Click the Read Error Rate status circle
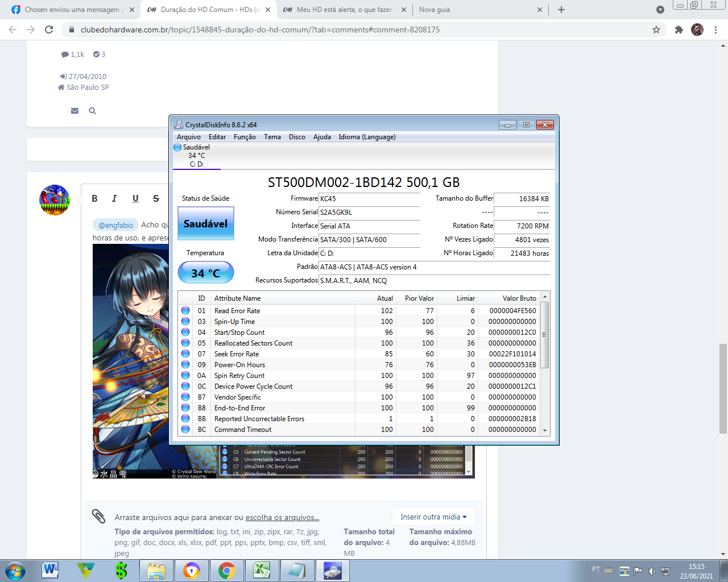This screenshot has height=582, width=728. point(185,310)
